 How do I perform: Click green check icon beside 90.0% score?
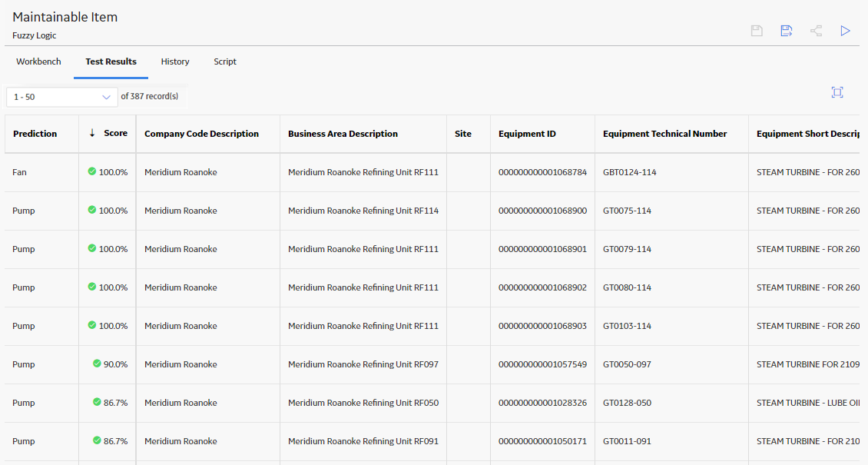pyautogui.click(x=97, y=364)
